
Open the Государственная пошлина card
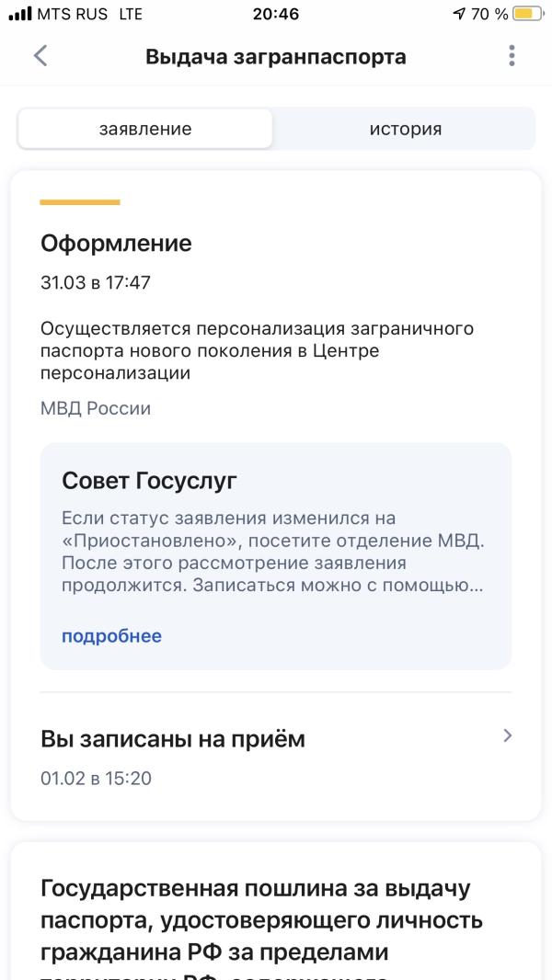[x=276, y=911]
